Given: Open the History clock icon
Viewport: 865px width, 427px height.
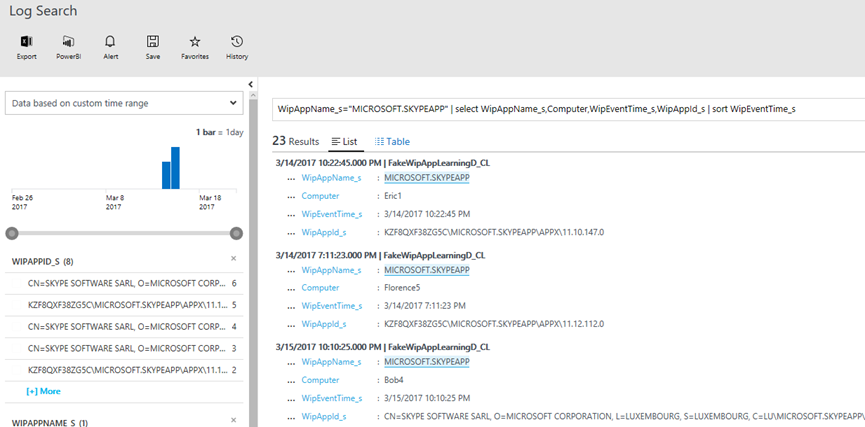Looking at the screenshot, I should point(237,42).
